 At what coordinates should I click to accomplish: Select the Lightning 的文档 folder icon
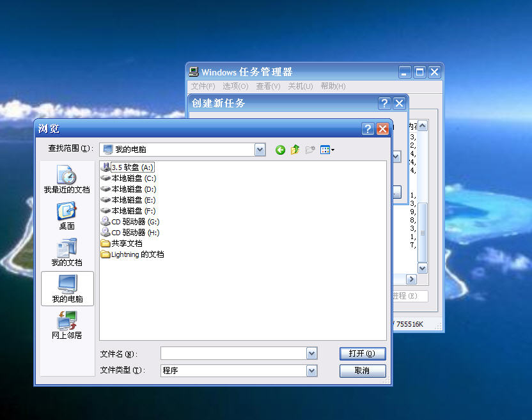coord(106,254)
